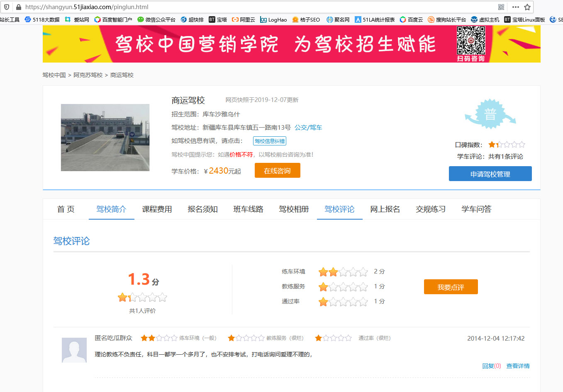Open the 百度云 bookmark
The image size is (563, 392).
411,19
